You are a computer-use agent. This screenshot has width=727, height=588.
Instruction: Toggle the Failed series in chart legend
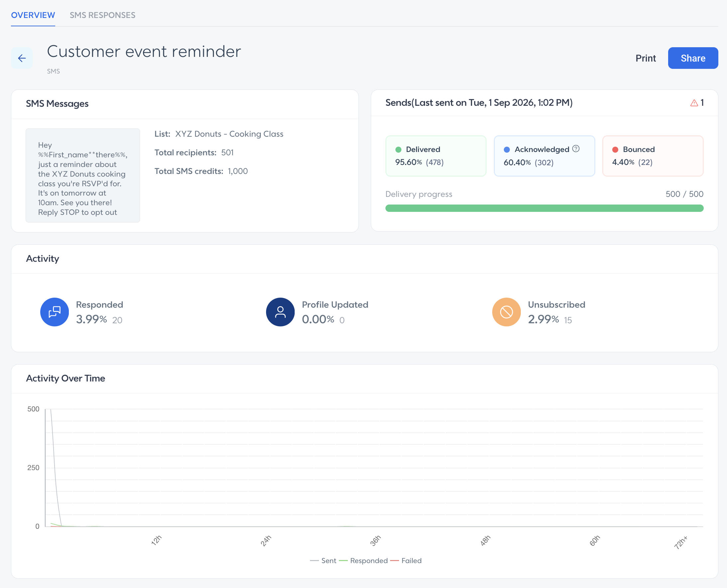[406, 561]
